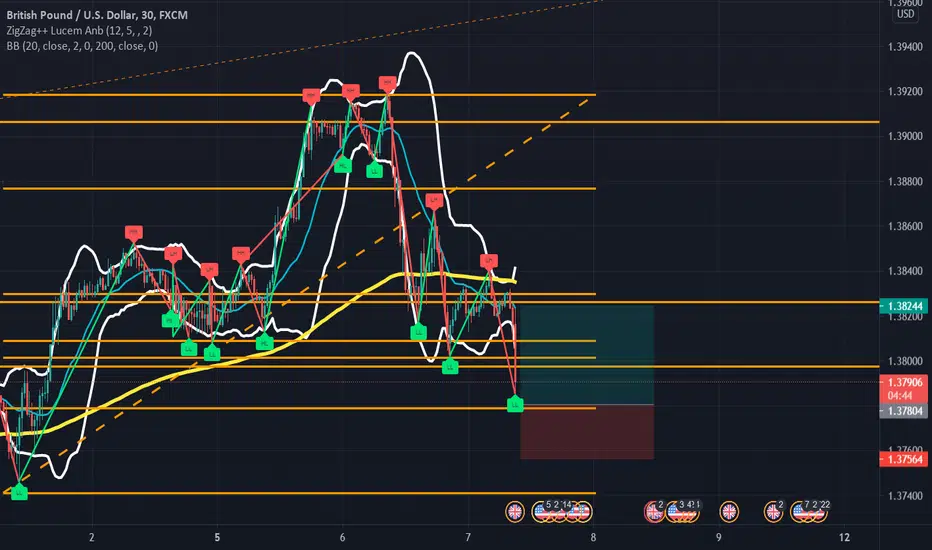Click the 1.39000 price scale label
Screen dimensions: 932x550
coord(905,136)
